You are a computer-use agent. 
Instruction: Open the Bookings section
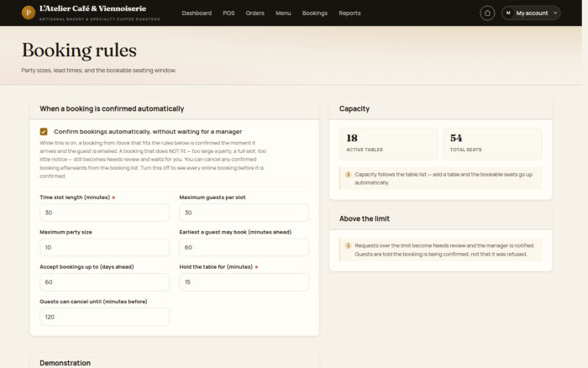coord(315,13)
